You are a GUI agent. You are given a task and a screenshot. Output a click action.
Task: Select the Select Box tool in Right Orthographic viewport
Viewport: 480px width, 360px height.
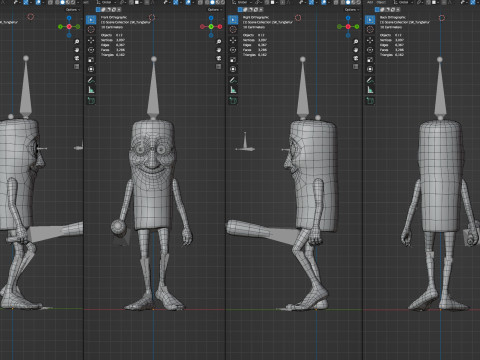click(233, 20)
